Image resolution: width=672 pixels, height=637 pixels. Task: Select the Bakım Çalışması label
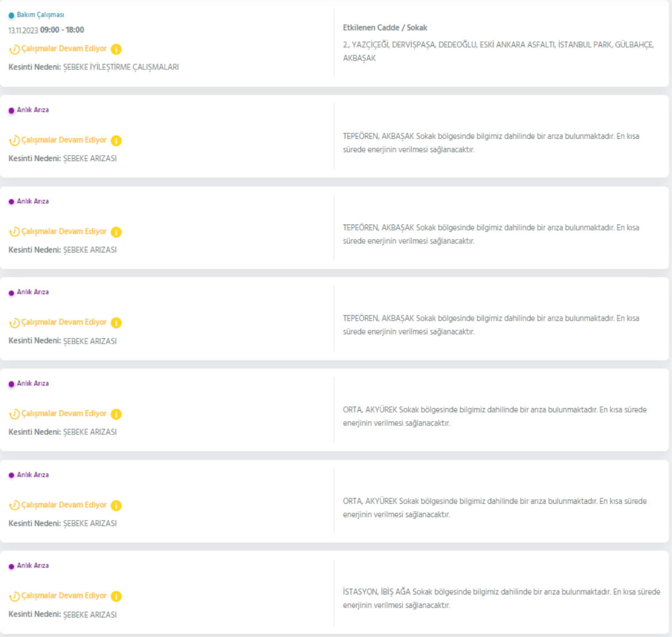pyautogui.click(x=40, y=15)
